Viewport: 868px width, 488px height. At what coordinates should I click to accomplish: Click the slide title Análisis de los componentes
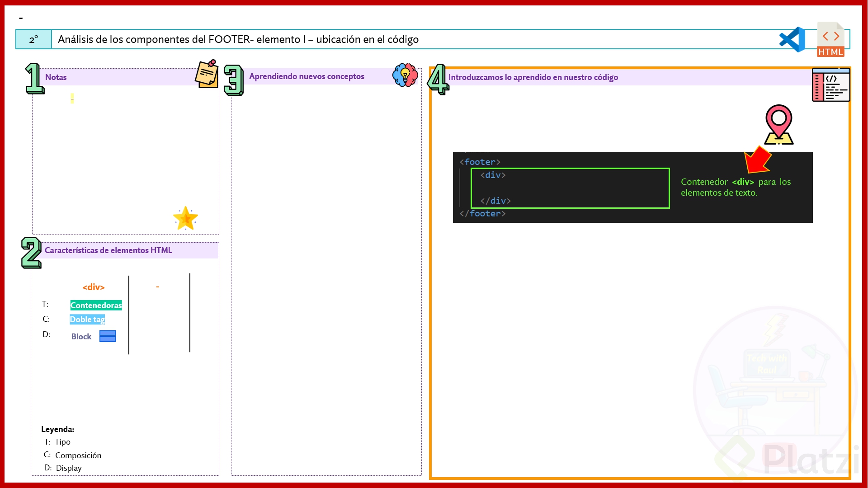[x=238, y=39]
